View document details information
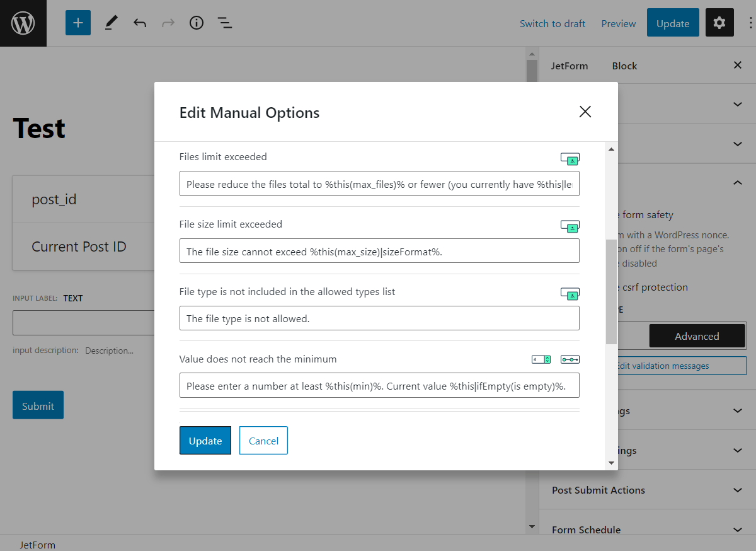Screen dimensions: 756x551 coord(196,23)
